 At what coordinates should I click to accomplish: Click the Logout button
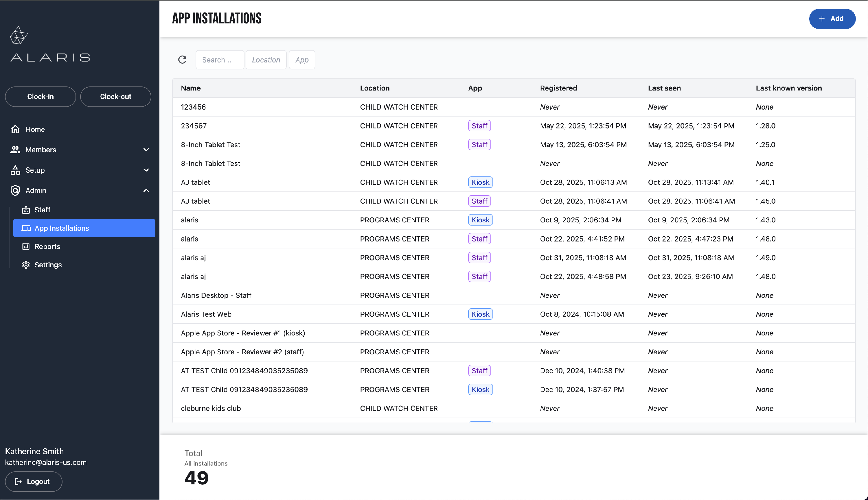pyautogui.click(x=33, y=481)
